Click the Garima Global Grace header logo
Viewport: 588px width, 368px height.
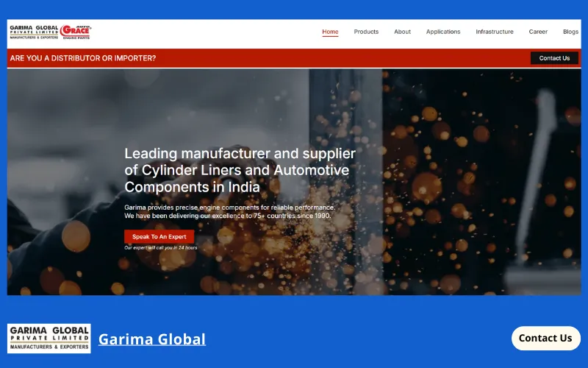[x=51, y=32]
